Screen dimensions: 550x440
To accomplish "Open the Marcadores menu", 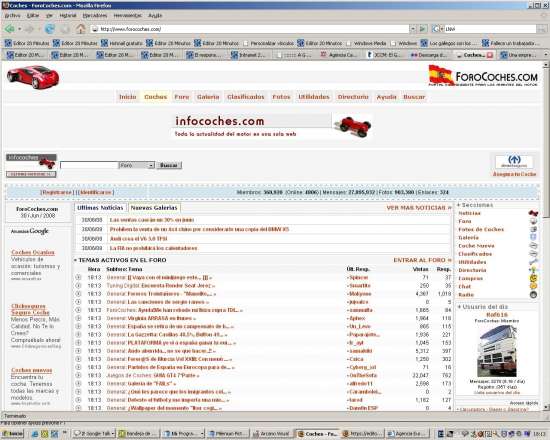I will [95, 15].
